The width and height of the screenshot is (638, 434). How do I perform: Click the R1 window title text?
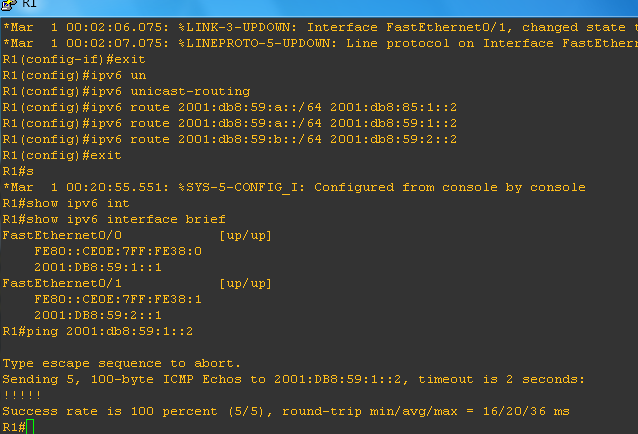(28, 4)
